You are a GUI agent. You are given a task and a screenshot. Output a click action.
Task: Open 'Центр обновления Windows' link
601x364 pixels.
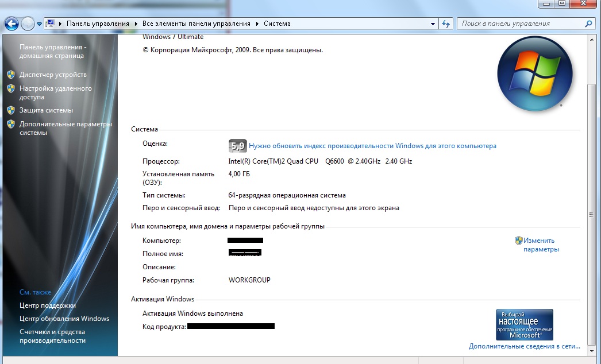(x=64, y=319)
